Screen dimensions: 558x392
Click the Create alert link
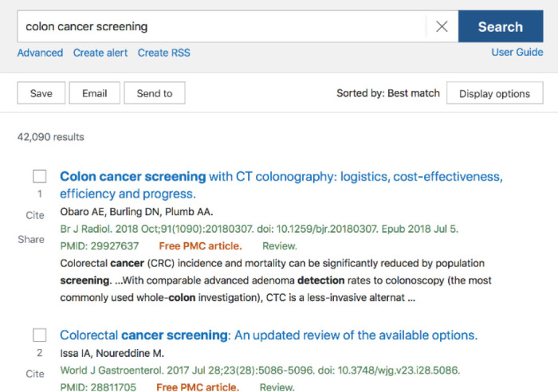pos(100,53)
